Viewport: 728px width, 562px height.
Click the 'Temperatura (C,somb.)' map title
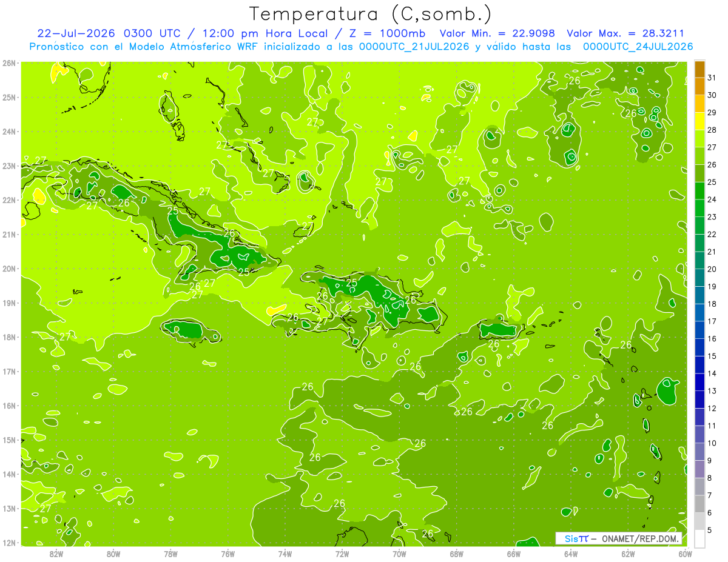click(371, 14)
